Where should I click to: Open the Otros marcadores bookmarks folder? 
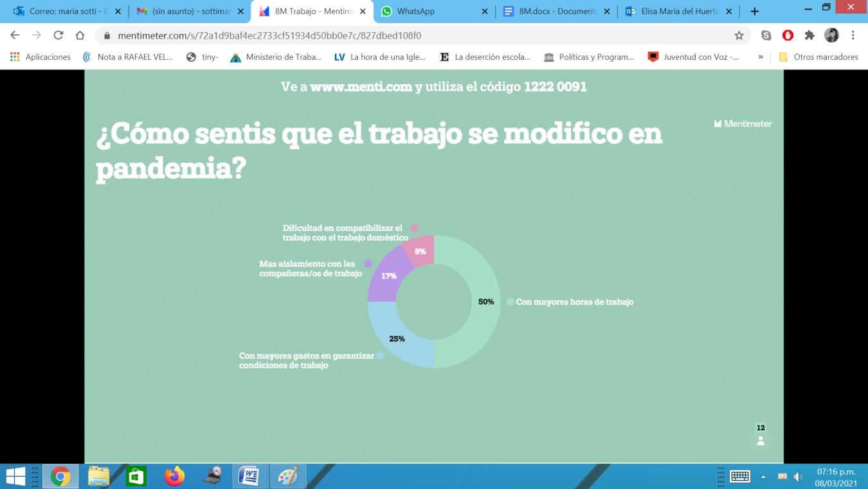tap(818, 57)
